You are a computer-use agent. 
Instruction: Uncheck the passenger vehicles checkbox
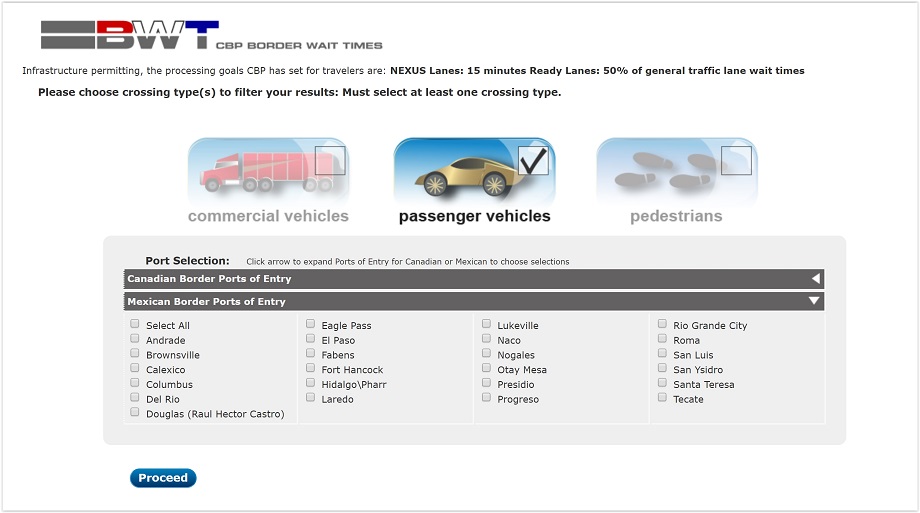pos(533,160)
